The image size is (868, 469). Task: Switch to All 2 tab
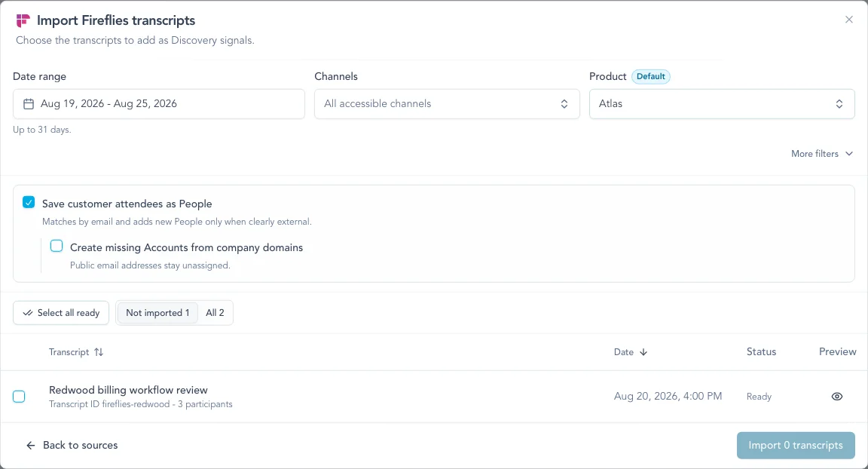pos(215,313)
